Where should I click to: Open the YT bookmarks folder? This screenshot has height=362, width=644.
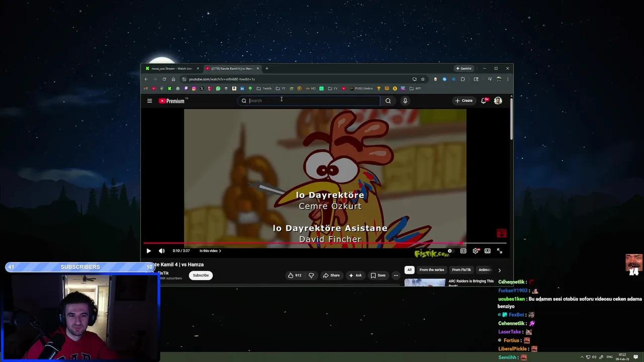281,88
